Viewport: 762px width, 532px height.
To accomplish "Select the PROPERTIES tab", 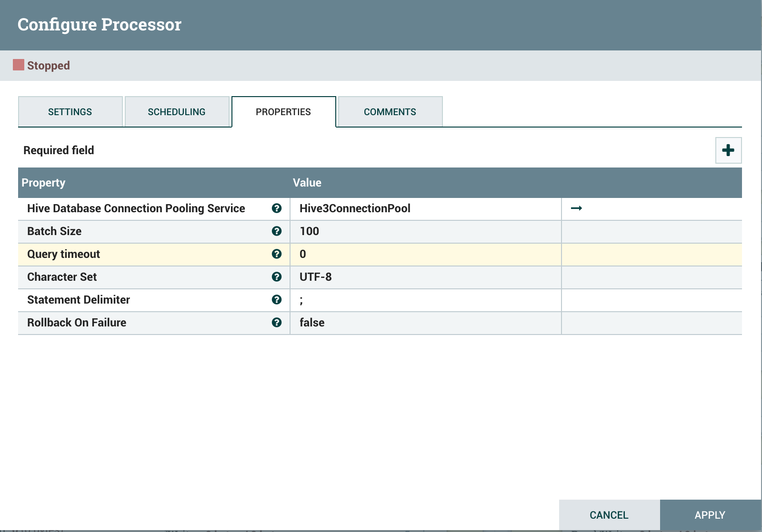I will tap(283, 112).
